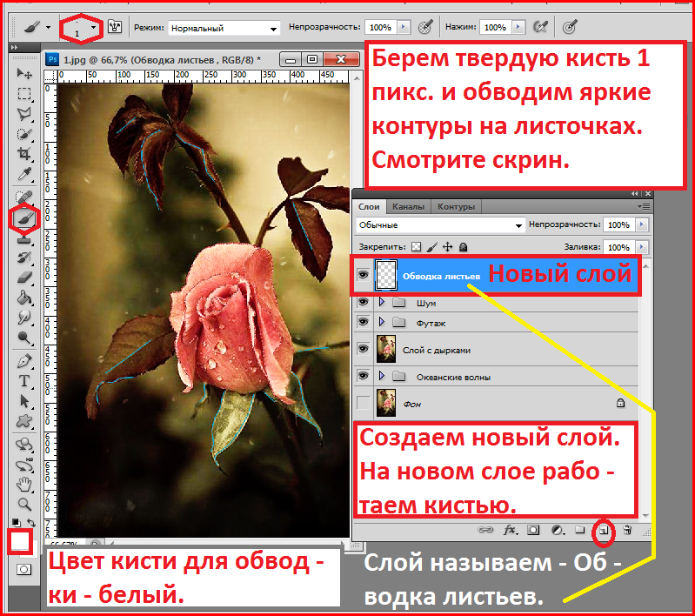695x616 pixels.
Task: Create new adjustment layer icon
Action: click(x=558, y=530)
